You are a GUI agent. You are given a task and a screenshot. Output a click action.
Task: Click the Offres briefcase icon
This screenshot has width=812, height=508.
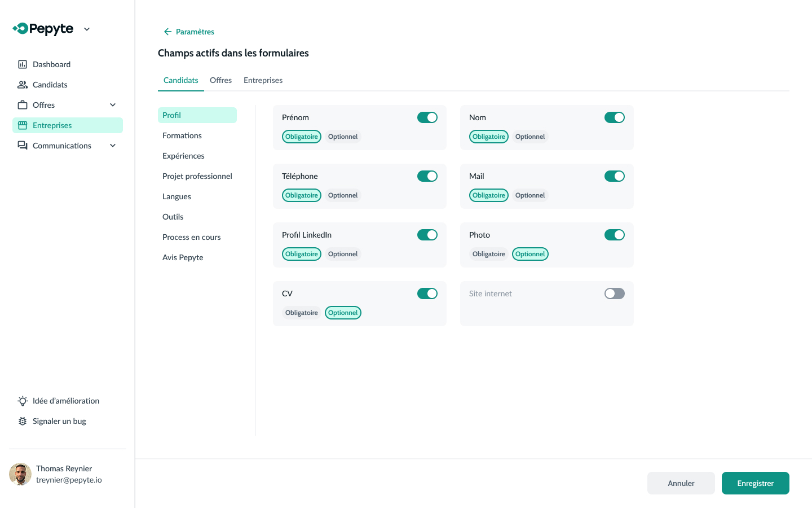click(x=23, y=105)
